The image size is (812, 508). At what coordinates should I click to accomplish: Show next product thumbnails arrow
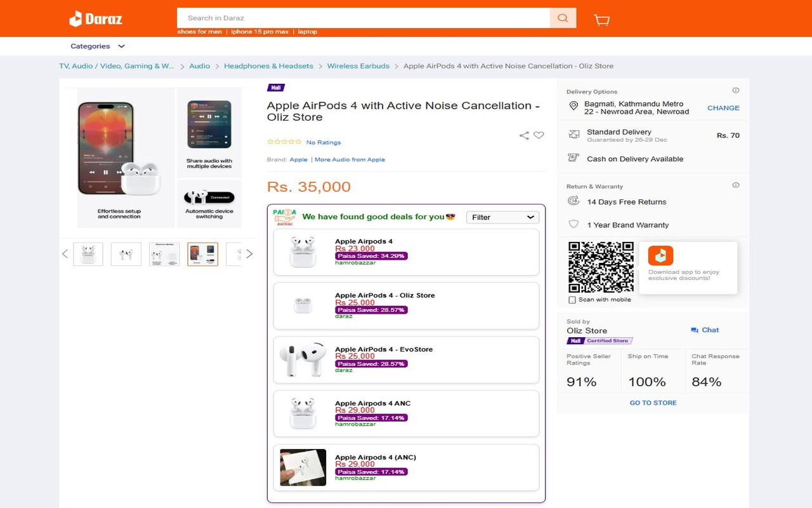pyautogui.click(x=249, y=254)
